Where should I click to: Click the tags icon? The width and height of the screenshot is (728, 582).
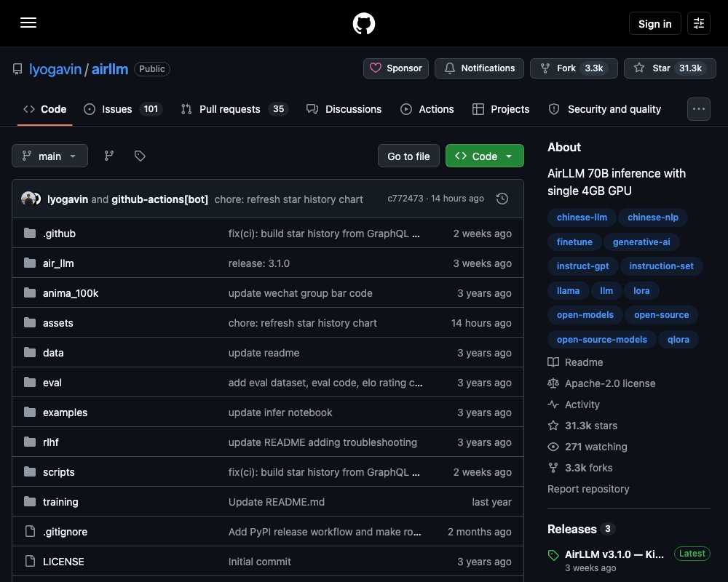[x=140, y=156]
